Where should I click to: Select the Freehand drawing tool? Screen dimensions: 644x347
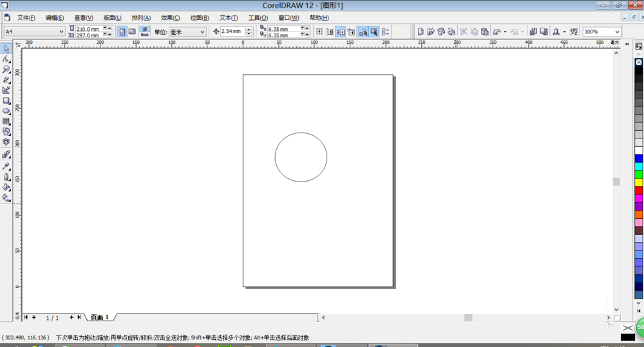[6, 80]
